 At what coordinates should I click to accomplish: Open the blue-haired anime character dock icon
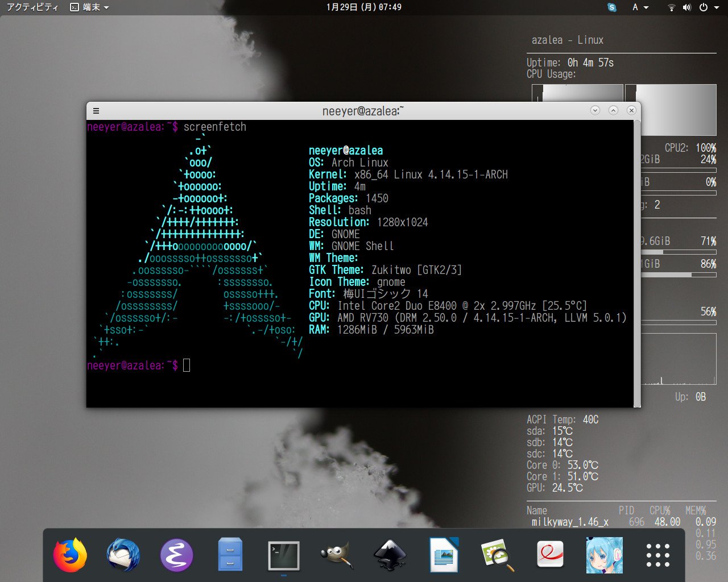tap(604, 555)
